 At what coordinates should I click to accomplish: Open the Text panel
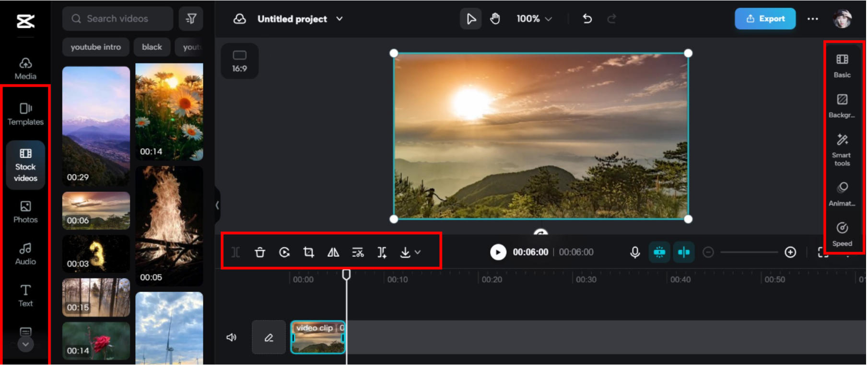pyautogui.click(x=25, y=296)
